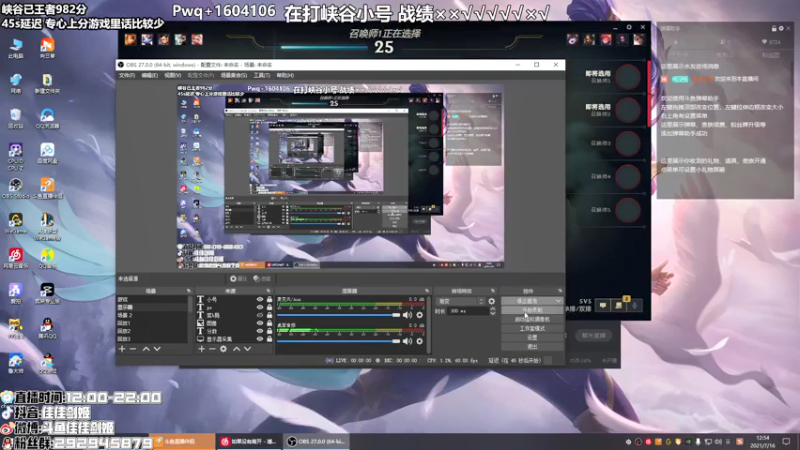Image resolution: width=800 pixels, height=450 pixels.
Task: Mute the desktop audio speaker icon
Action: pos(407,341)
